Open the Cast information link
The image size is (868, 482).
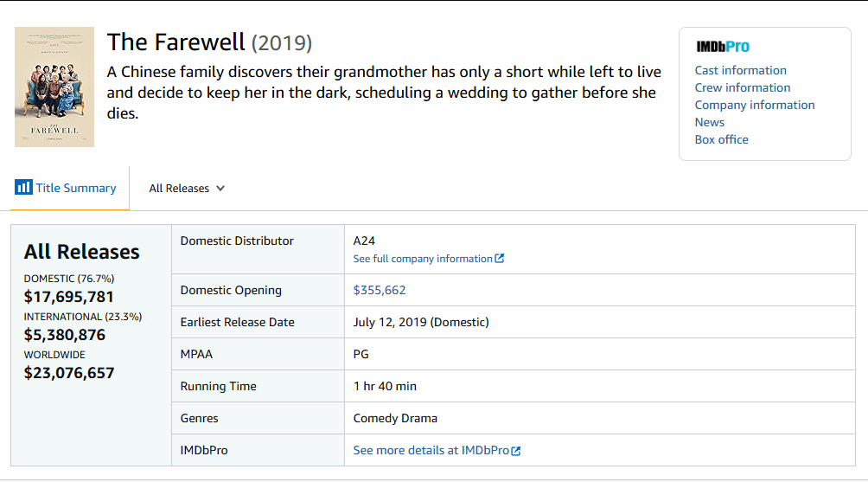tap(740, 70)
